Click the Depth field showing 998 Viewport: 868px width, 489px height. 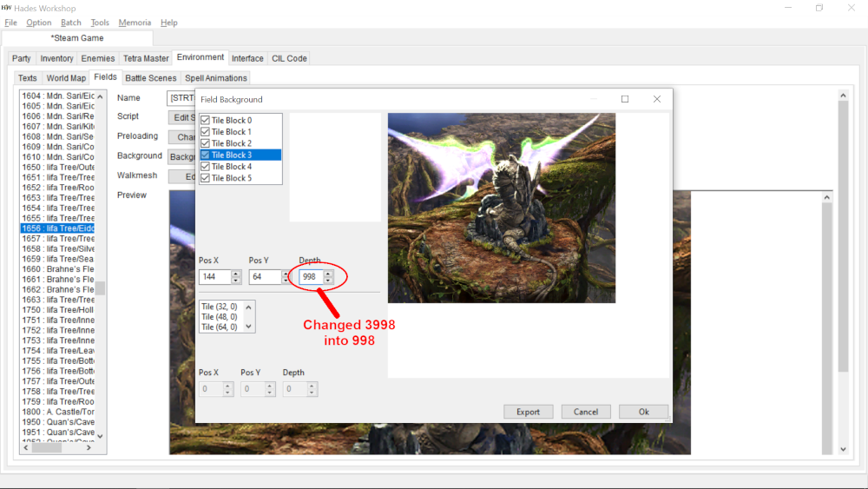(311, 277)
